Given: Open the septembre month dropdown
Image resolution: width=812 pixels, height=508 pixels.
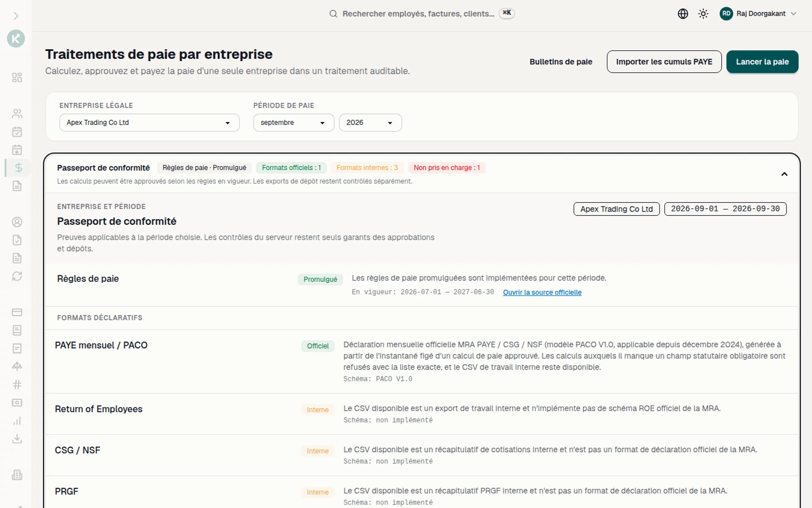Looking at the screenshot, I should point(294,123).
